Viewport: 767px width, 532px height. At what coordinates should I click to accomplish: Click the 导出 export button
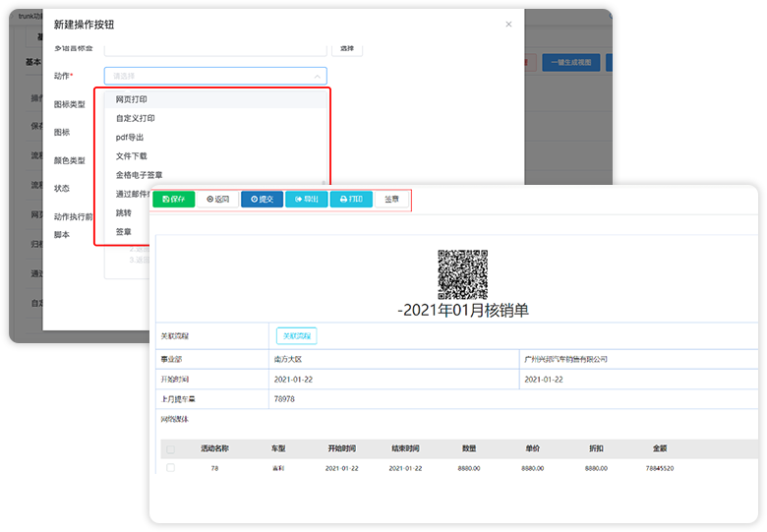307,199
